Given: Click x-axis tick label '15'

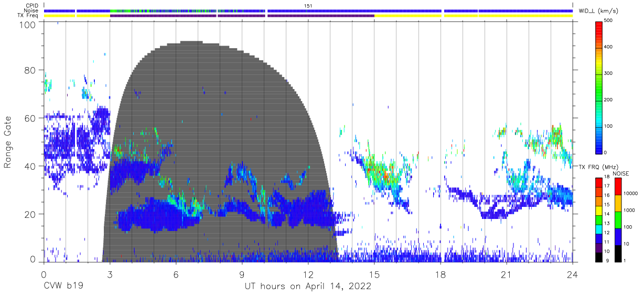Looking at the screenshot, I should [x=374, y=274].
